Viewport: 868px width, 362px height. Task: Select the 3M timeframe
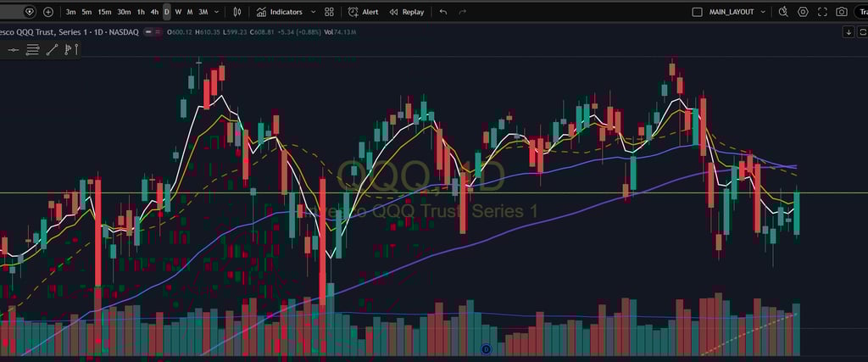point(203,12)
